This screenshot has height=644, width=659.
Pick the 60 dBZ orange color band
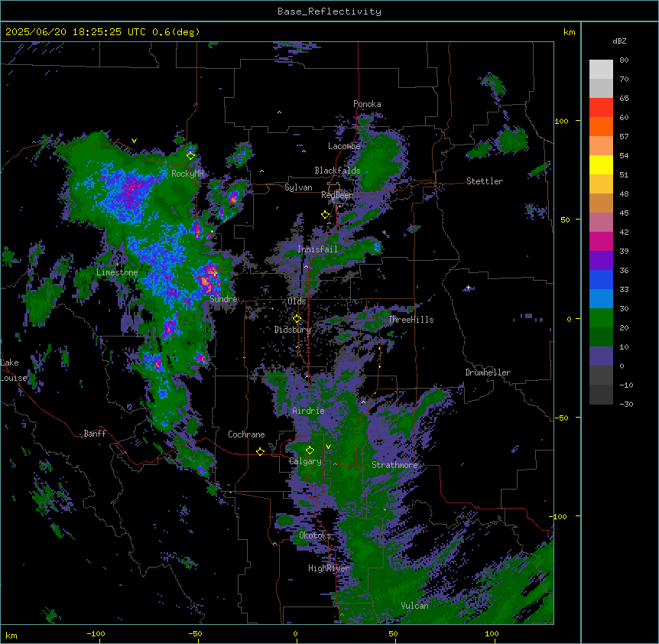(x=601, y=126)
